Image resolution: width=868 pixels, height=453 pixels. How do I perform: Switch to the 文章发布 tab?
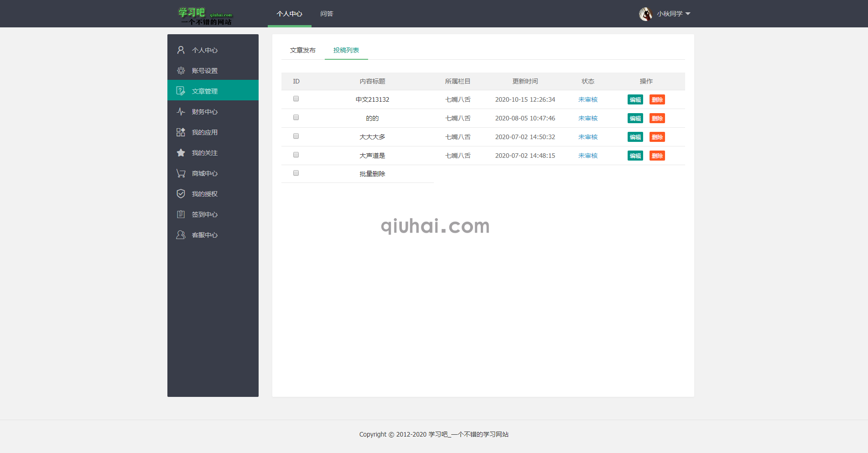coord(302,50)
